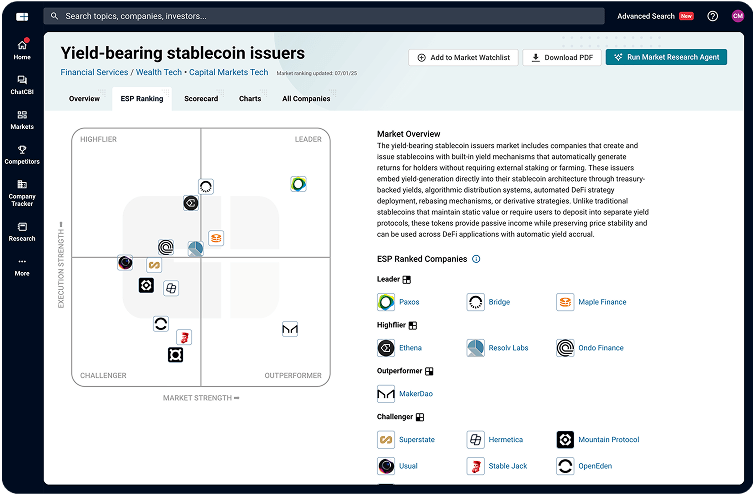
Task: Open the CM user profile avatar
Action: (738, 16)
